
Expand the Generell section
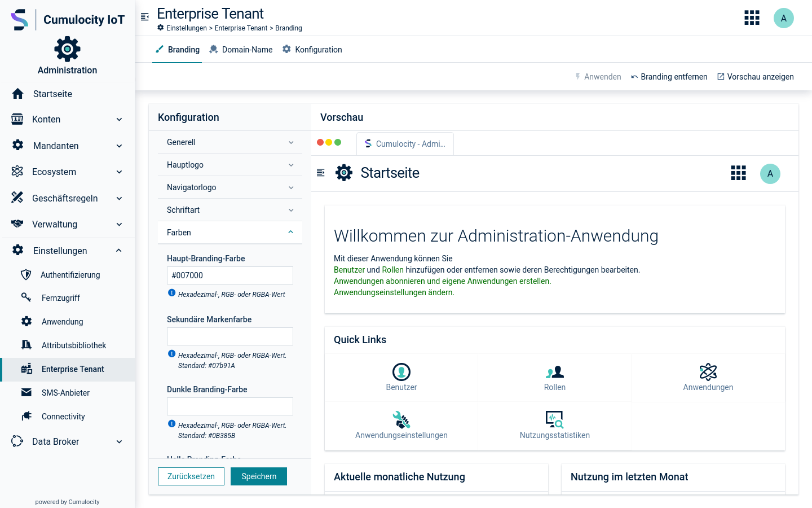(230, 142)
